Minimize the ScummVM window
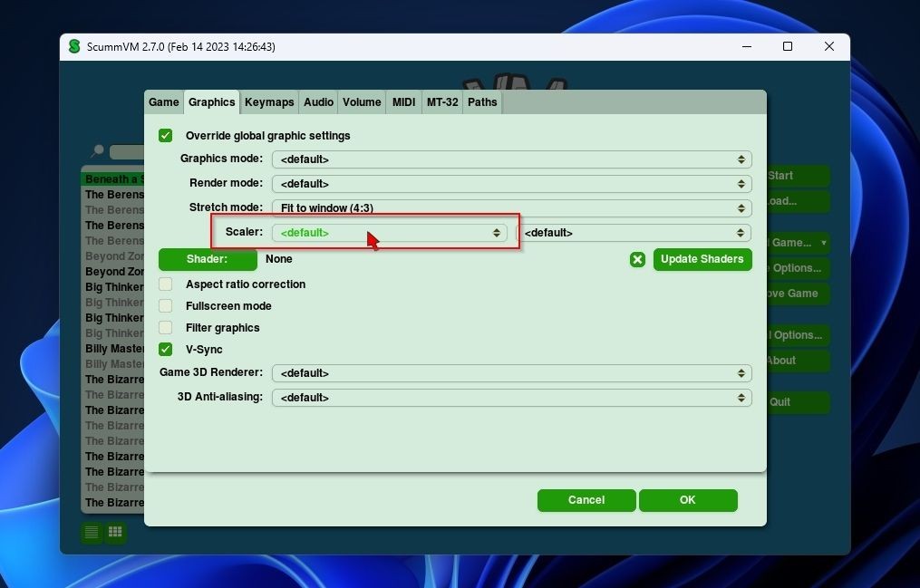The width and height of the screenshot is (920, 588). point(747,46)
